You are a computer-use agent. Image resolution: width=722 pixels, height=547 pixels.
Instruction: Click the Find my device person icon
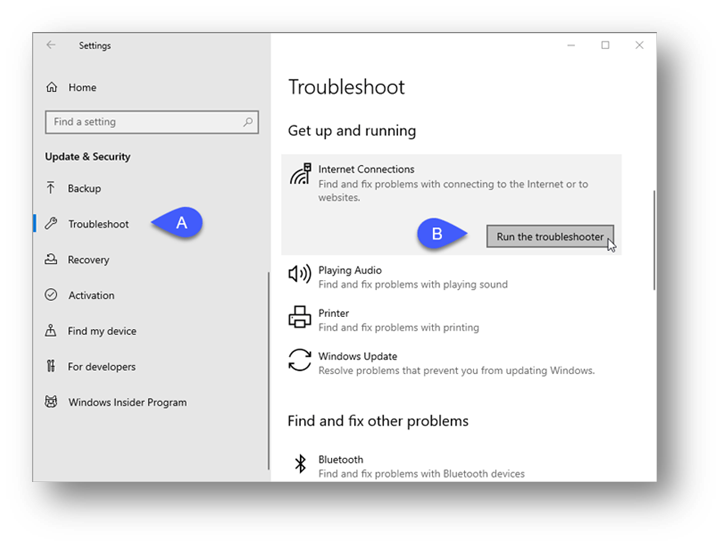[51, 331]
